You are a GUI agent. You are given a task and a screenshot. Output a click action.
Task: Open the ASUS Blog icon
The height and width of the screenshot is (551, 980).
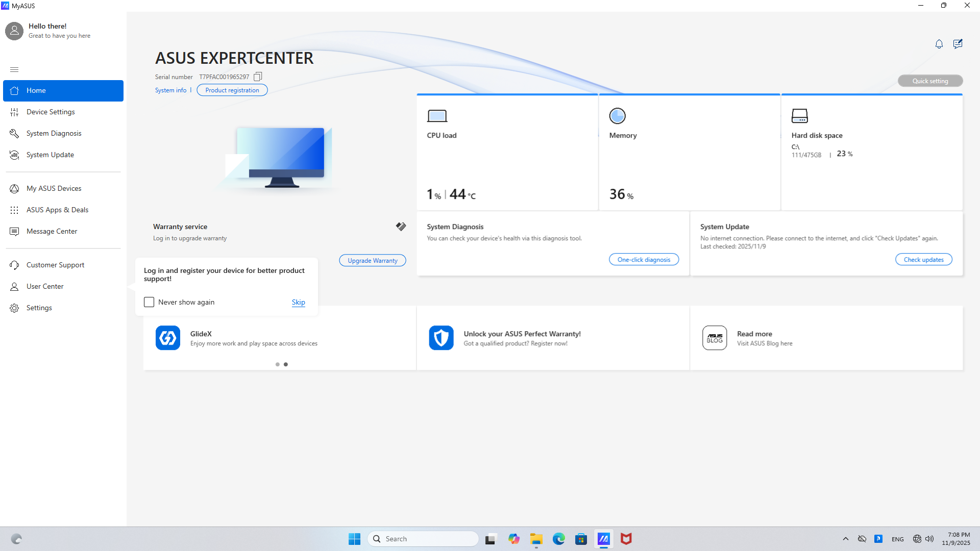click(714, 338)
